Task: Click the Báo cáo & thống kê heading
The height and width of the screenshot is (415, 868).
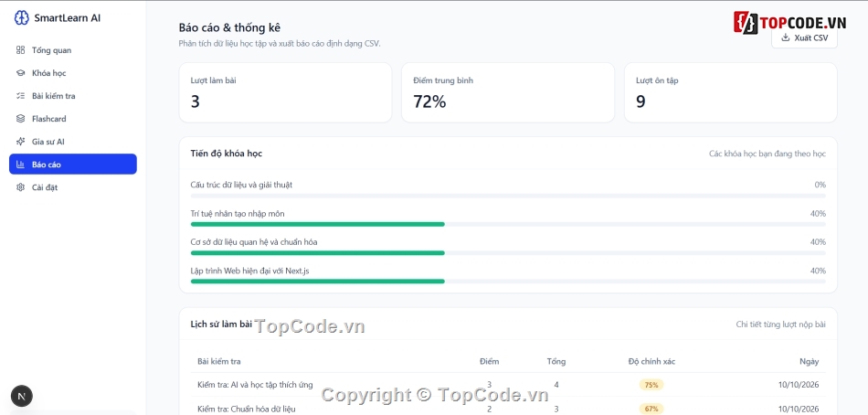Action: coord(229,27)
